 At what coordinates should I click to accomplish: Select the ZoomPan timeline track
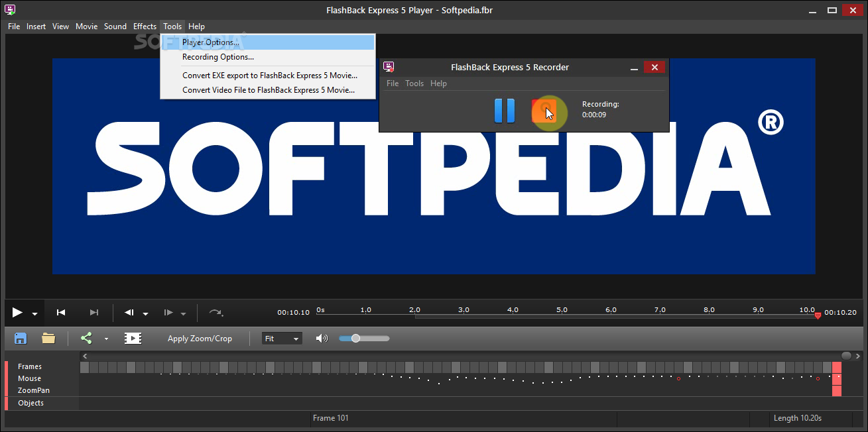34,390
